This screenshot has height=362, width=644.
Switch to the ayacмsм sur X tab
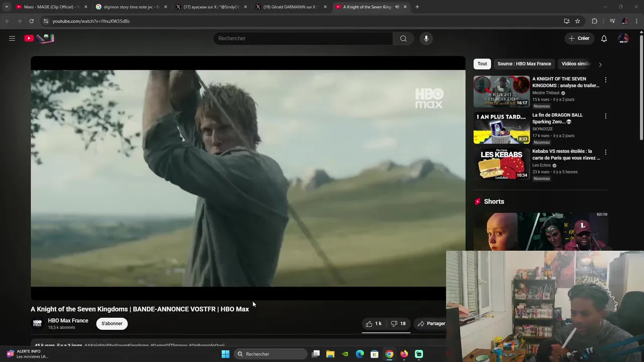pyautogui.click(x=211, y=7)
